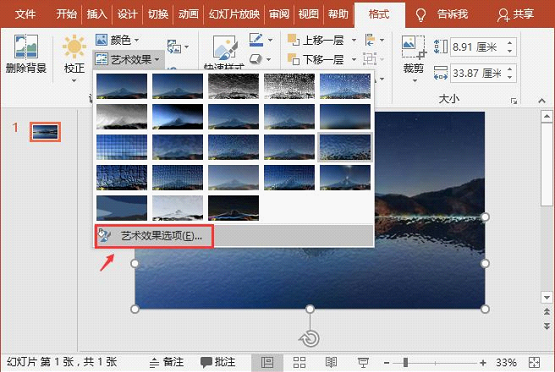This screenshot has width=555, height=372.
Task: Click the Picture Border pen icon
Action: tap(256, 40)
